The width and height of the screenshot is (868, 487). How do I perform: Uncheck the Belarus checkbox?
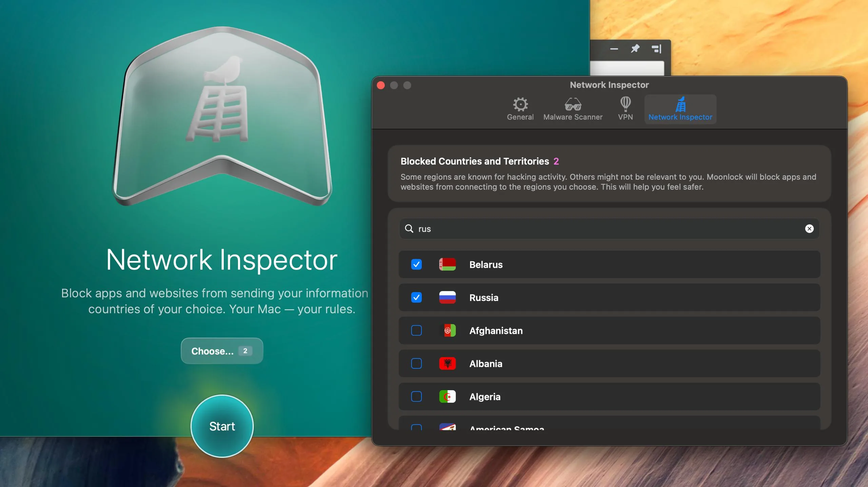pyautogui.click(x=416, y=264)
